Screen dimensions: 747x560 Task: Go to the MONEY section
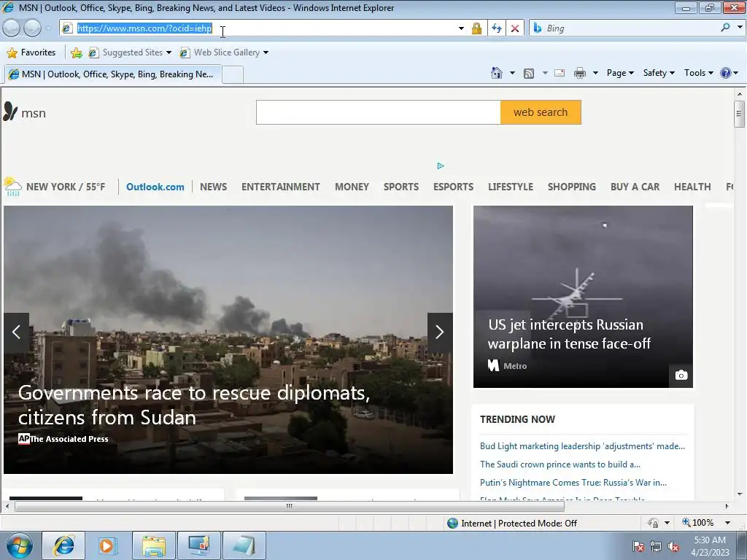[x=352, y=187]
